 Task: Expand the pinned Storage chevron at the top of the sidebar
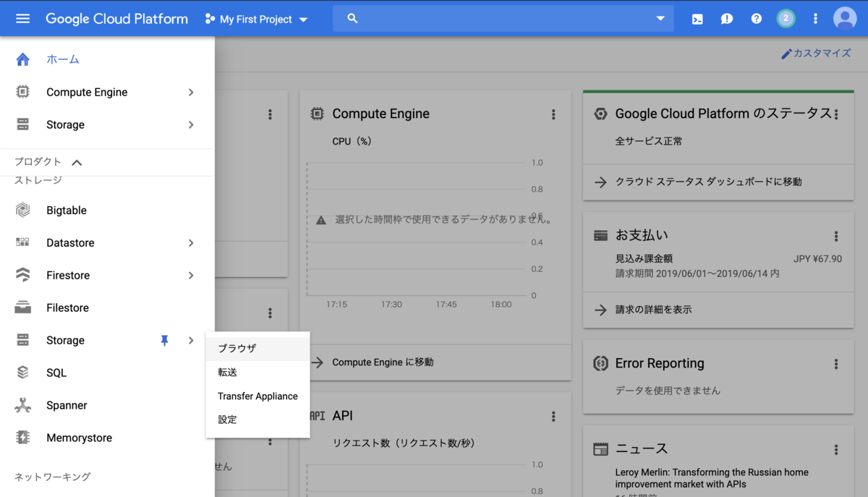coord(191,124)
